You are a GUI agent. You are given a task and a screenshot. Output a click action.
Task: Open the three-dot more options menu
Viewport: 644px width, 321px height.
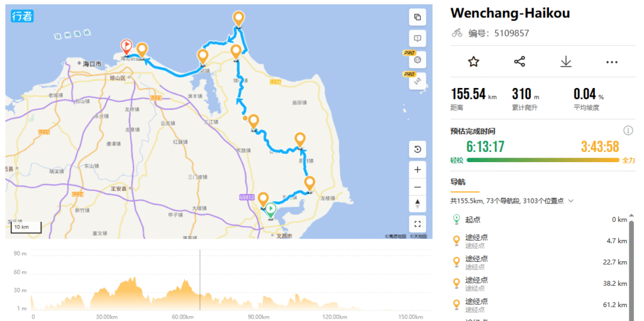coord(612,62)
